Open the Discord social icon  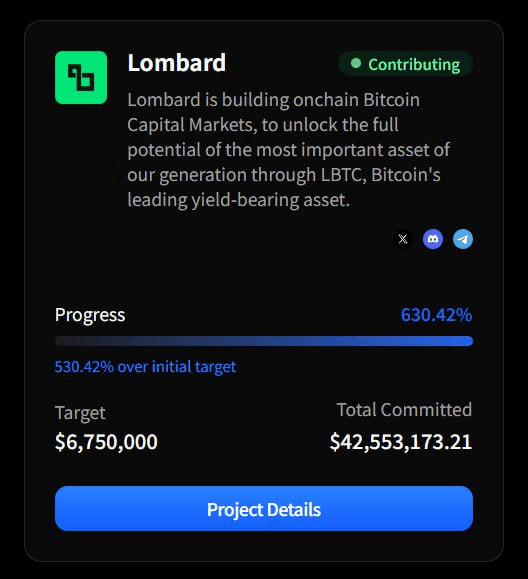click(433, 239)
